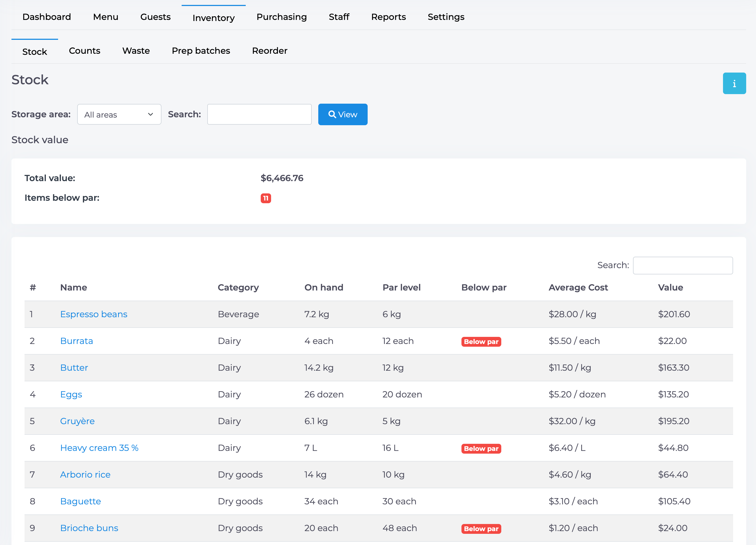Select the Inventory tab
The width and height of the screenshot is (756, 545).
pos(214,18)
